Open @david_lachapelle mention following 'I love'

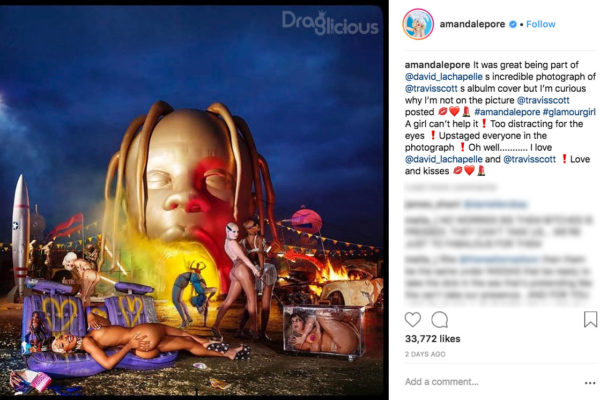tap(443, 159)
